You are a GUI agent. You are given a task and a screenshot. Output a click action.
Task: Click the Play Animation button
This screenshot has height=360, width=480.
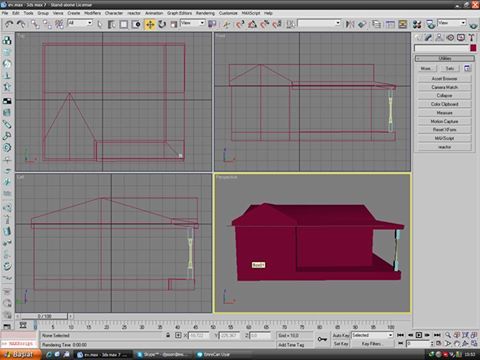(x=419, y=335)
